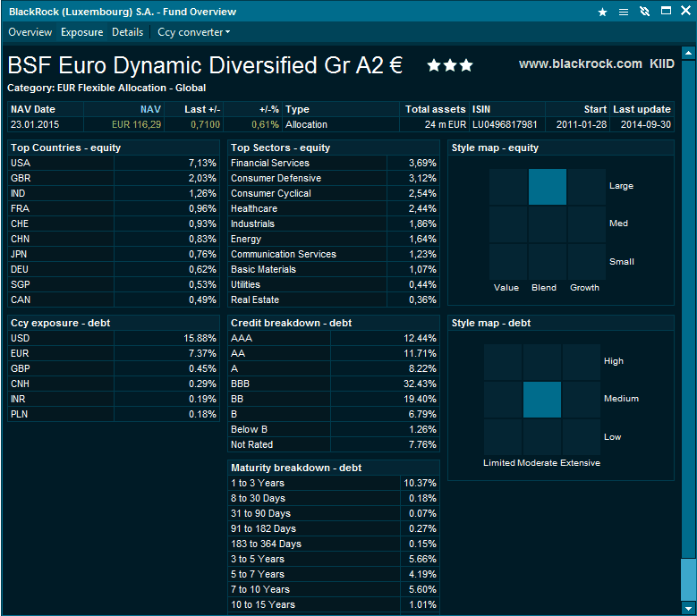Select the 91 to 182 Days maturity row

tap(334, 528)
